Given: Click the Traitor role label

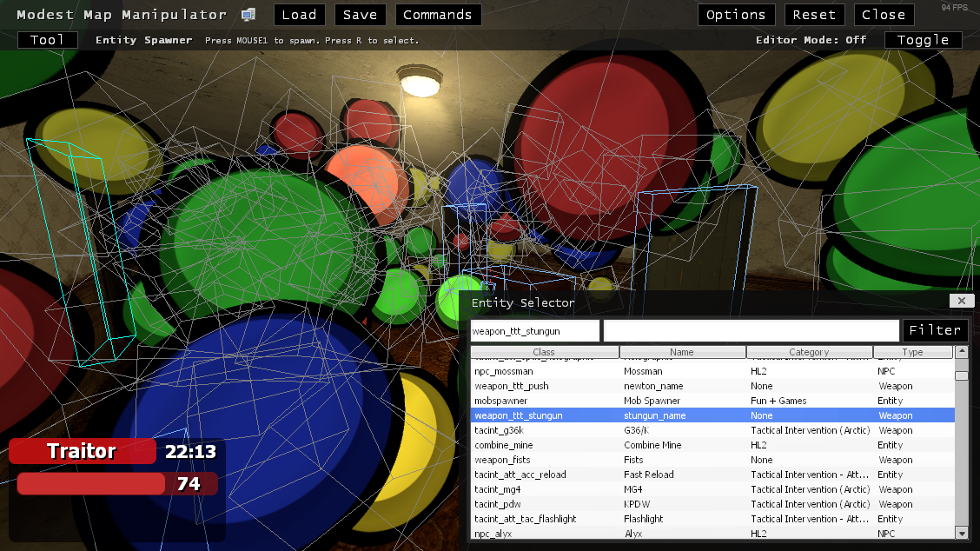Looking at the screenshot, I should click(x=82, y=451).
